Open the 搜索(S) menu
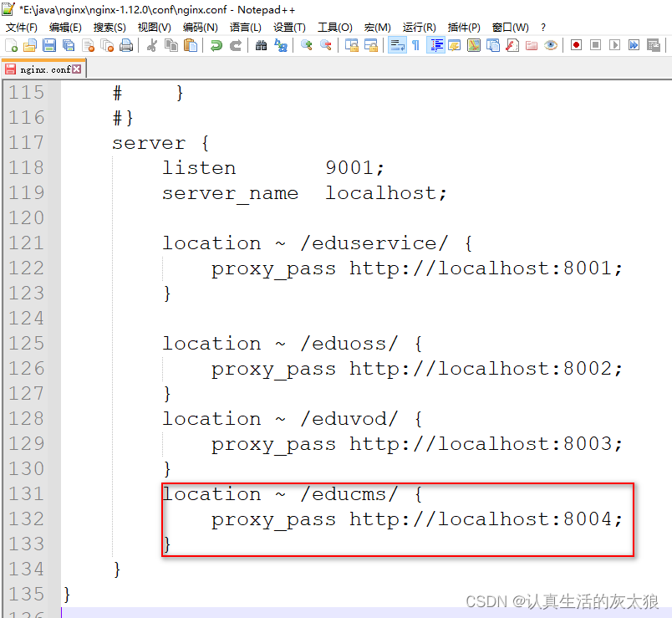Screen dimensions: 672x618 click(x=109, y=28)
